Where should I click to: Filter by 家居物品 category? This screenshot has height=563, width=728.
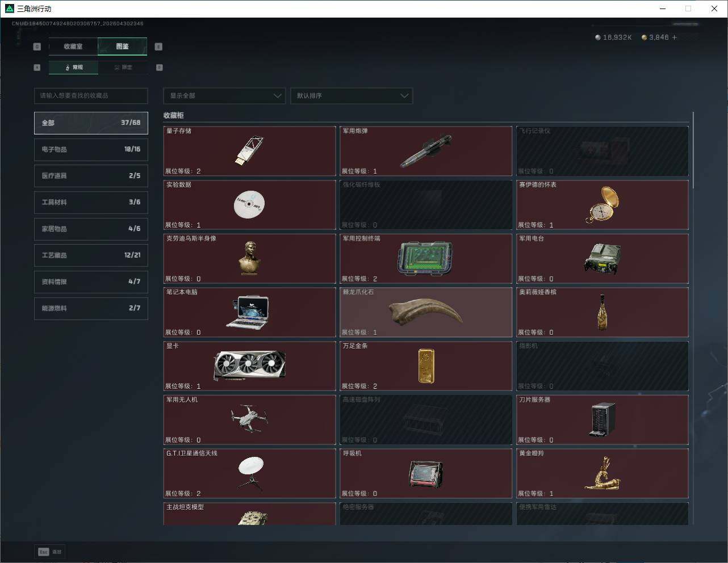point(91,229)
